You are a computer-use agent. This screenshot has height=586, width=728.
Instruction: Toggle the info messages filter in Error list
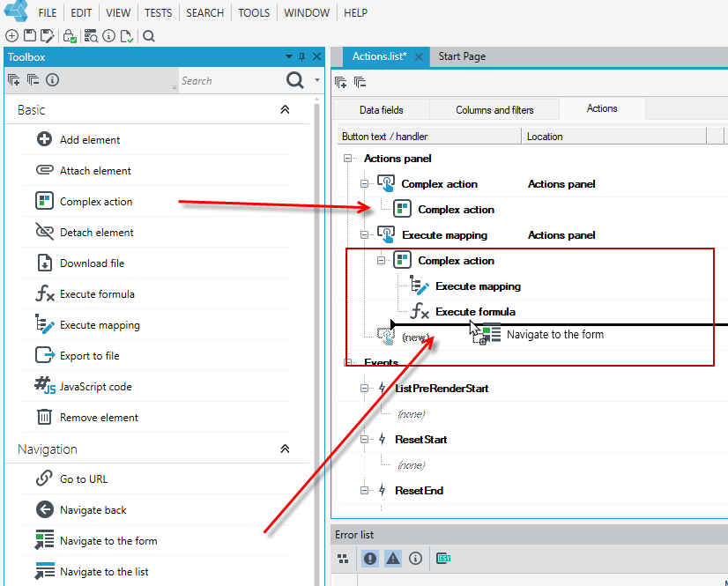click(415, 558)
